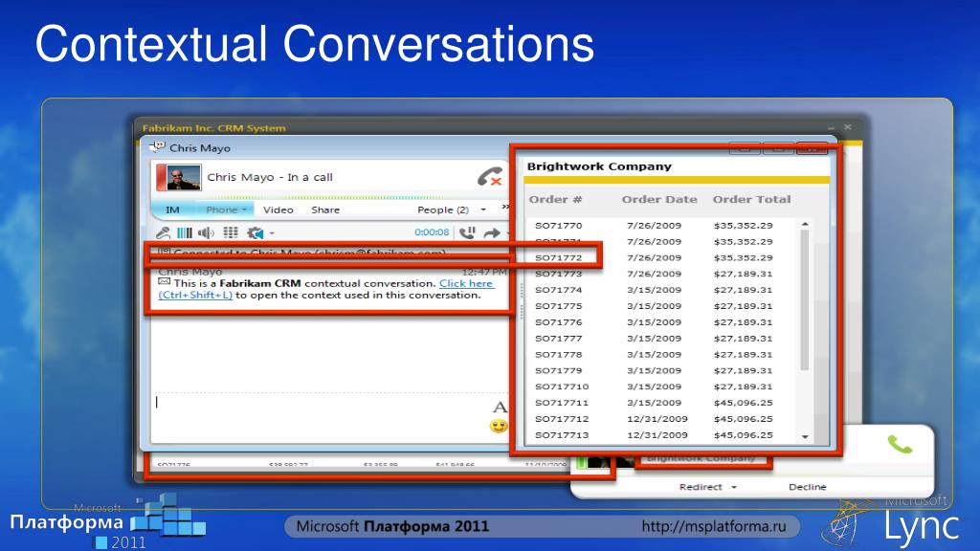
Task: Show more options with the double chevron
Action: (x=505, y=207)
